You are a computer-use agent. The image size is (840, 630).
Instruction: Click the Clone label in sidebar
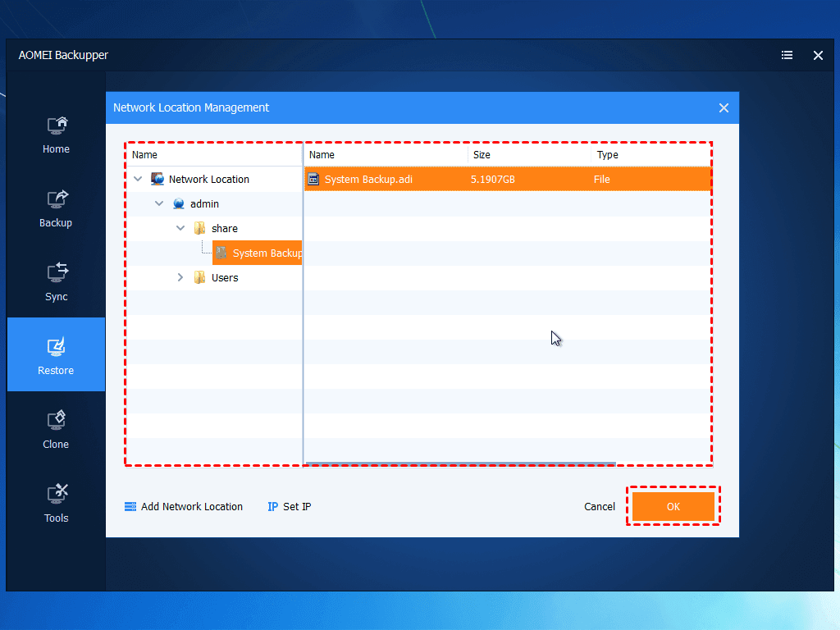click(56, 444)
